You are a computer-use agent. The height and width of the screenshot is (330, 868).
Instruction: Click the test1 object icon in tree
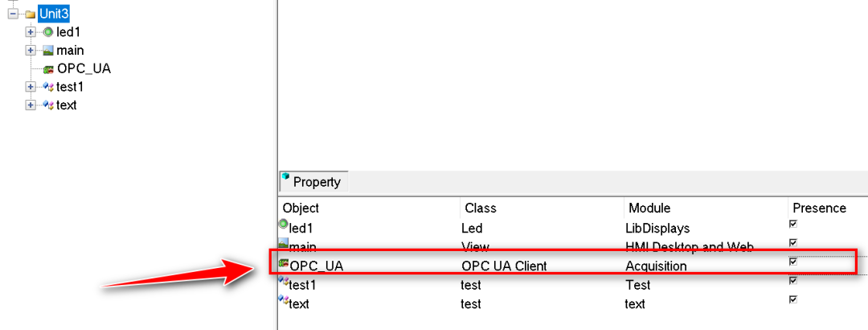point(48,87)
